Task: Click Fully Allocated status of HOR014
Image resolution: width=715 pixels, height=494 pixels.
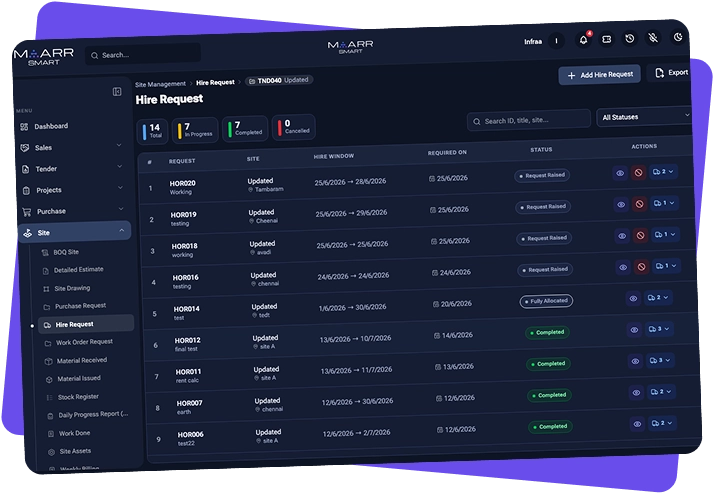Action: click(546, 301)
